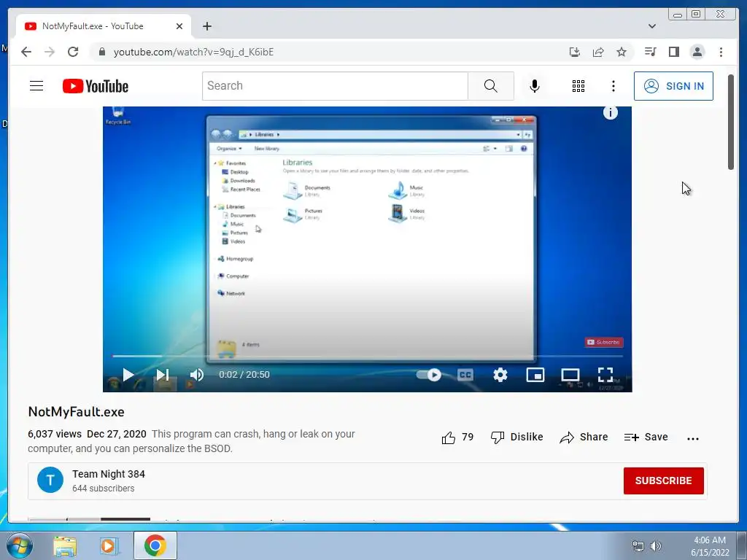Image resolution: width=747 pixels, height=560 pixels.
Task: Click the red SUBSCRIBE button
Action: tap(663, 481)
